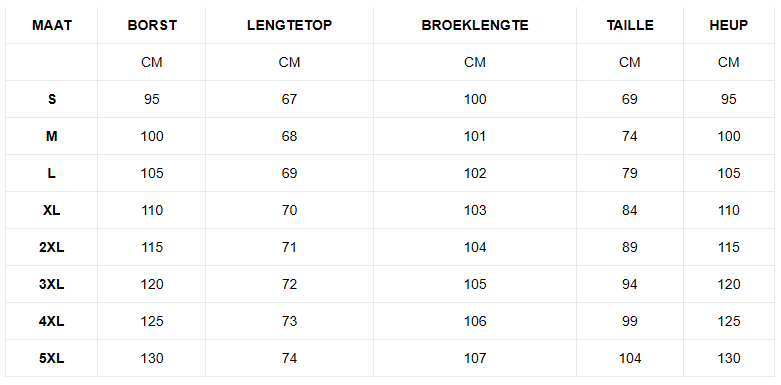Click broeklengte value 103
Viewport: 781px width, 385px height.
[475, 210]
